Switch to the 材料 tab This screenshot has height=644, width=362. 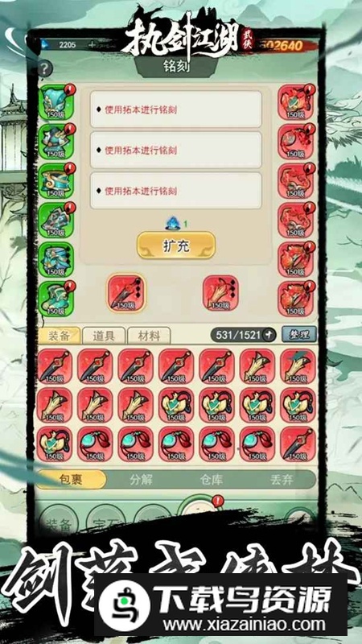click(149, 336)
